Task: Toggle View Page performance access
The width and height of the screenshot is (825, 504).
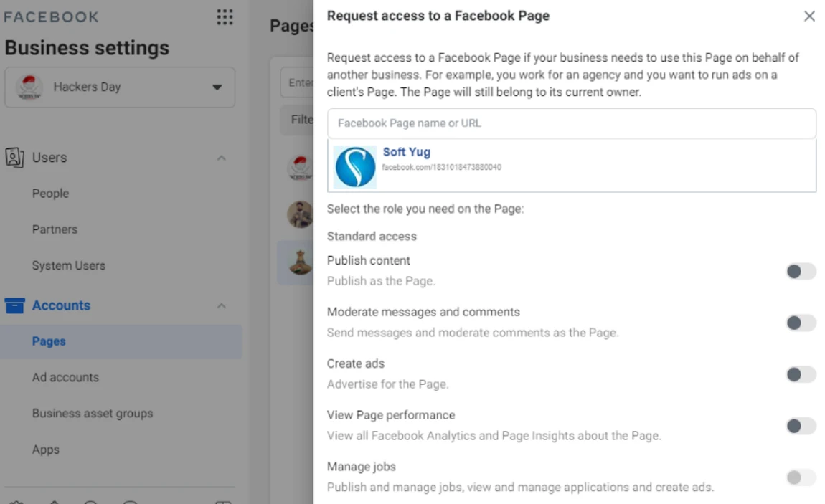Action: pos(801,426)
